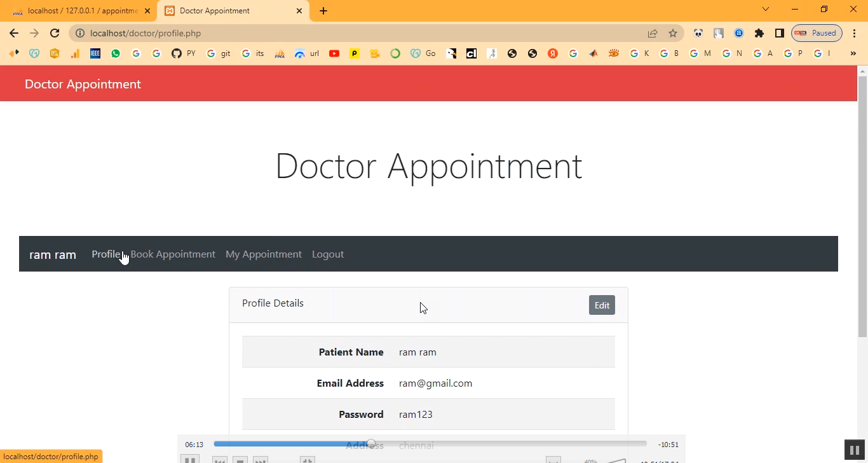Click the Logout link in navbar

click(328, 254)
